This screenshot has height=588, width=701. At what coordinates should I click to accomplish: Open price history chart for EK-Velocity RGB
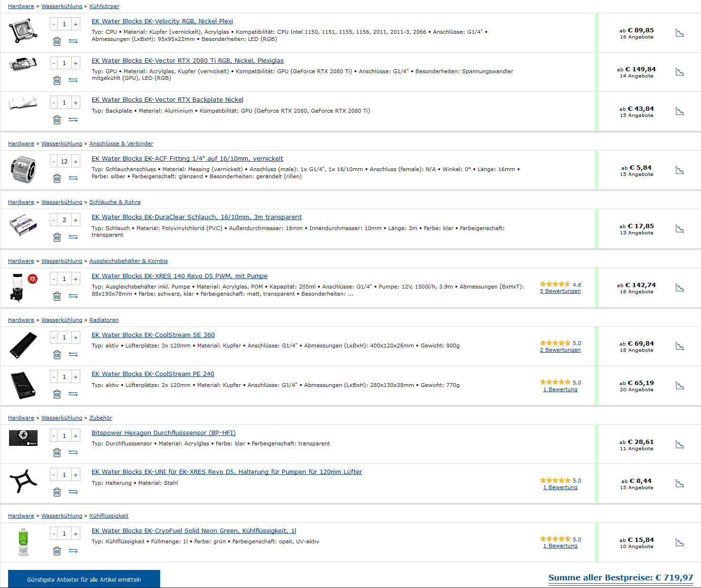(x=680, y=33)
